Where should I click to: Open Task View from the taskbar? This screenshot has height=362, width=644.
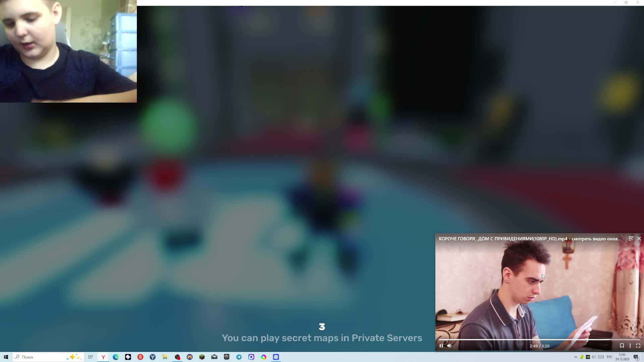(91, 357)
